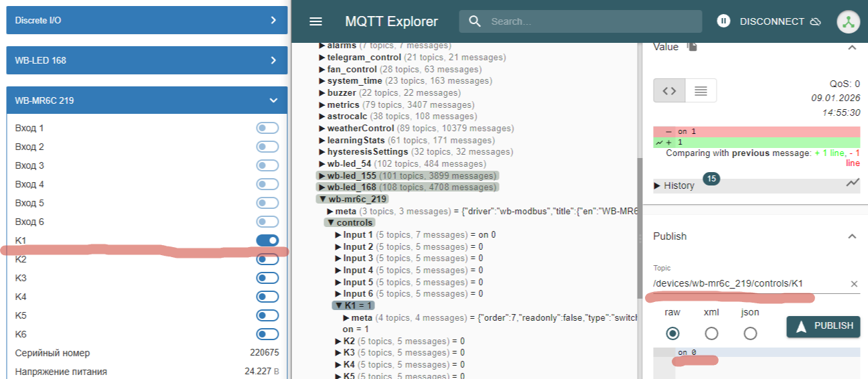Open the MQTT Explorer hamburger menu
868x379 pixels.
tap(315, 21)
